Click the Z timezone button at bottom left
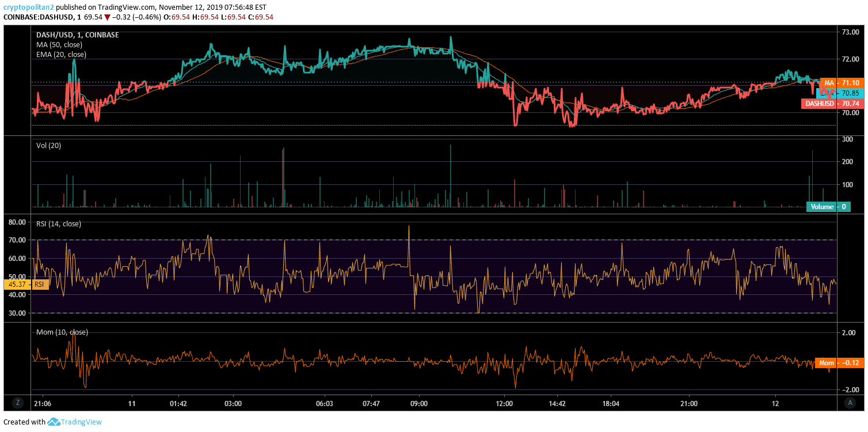The image size is (868, 432). click(18, 403)
